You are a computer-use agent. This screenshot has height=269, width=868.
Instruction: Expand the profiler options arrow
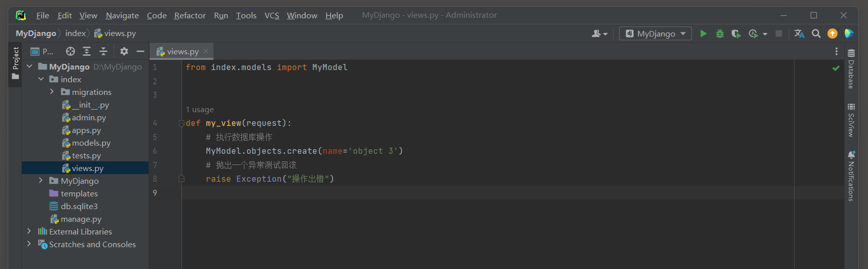click(x=765, y=34)
